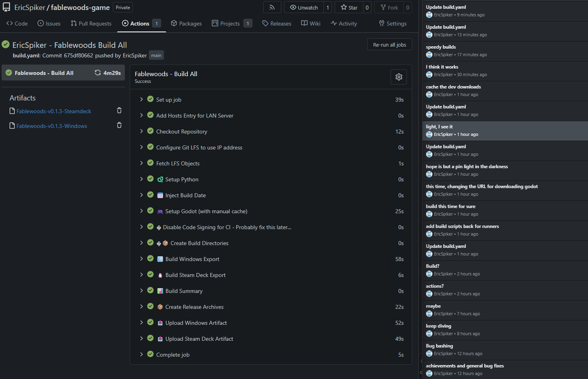
Task: Click the repository icon beside EricSpiker
Action: click(x=6, y=8)
